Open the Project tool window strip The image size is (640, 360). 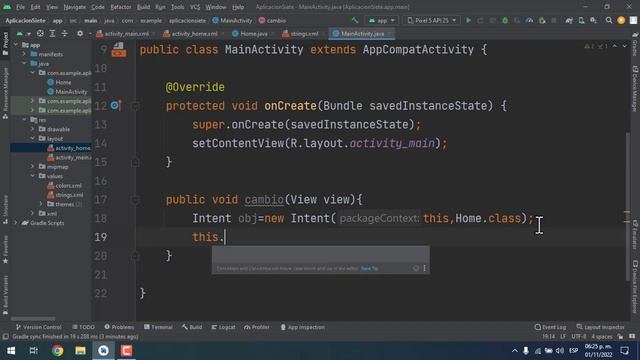5,43
